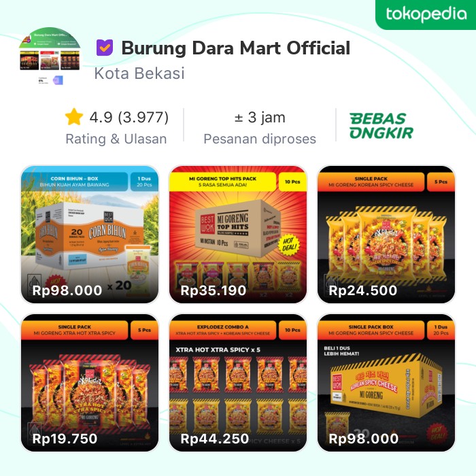The width and height of the screenshot is (476, 476).
Task: Click the ± 3 jam processing time info
Action: coord(260,127)
